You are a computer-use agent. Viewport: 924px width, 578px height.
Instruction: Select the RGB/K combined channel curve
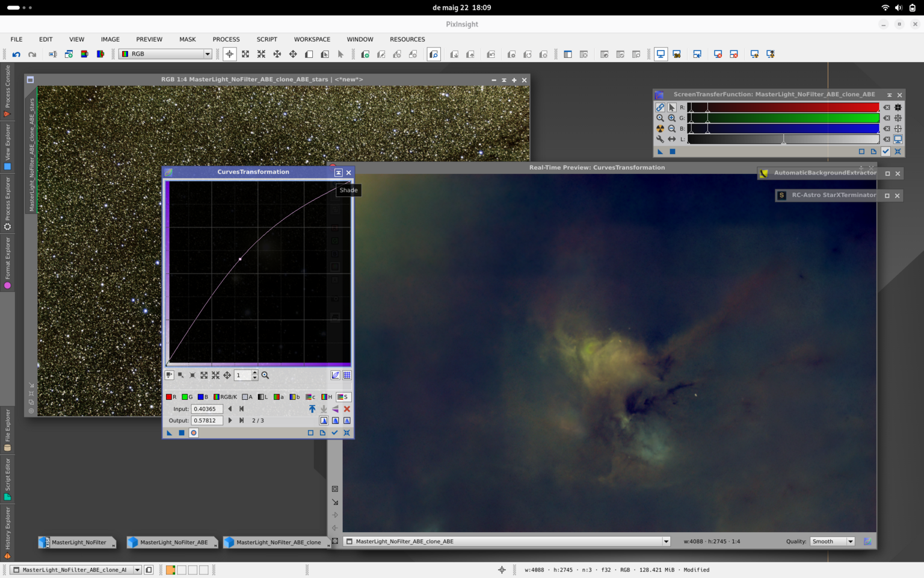[226, 397]
